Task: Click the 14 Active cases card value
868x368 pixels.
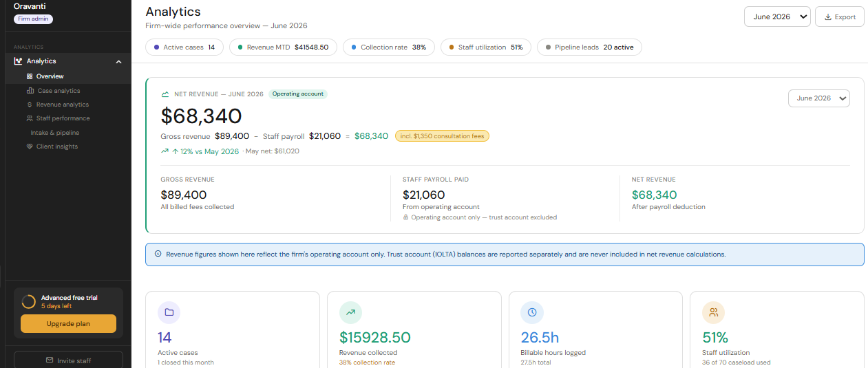Action: [x=165, y=338]
